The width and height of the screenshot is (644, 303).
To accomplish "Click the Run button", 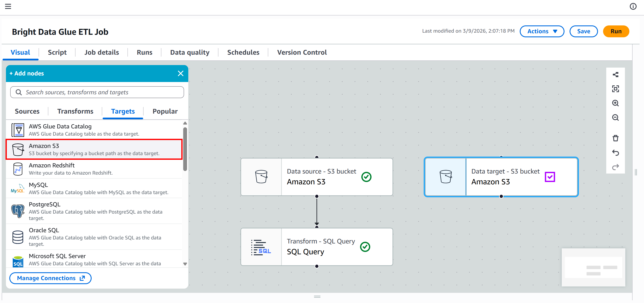I will (616, 31).
